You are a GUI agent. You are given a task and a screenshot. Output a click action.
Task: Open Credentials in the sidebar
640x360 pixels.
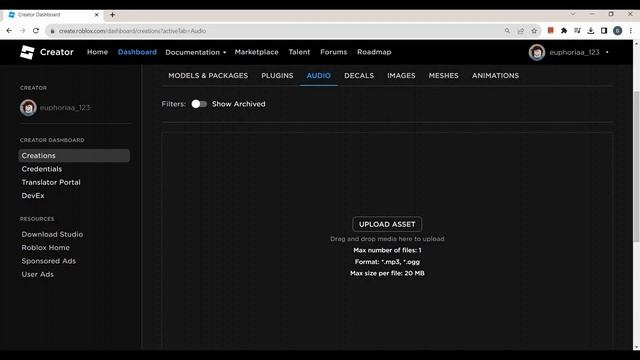[x=42, y=169]
